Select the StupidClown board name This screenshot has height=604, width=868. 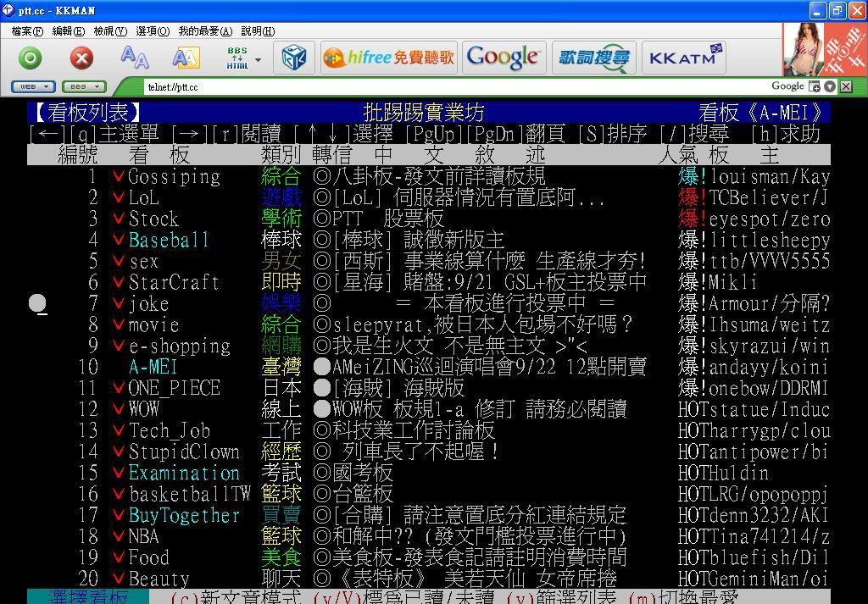(184, 452)
